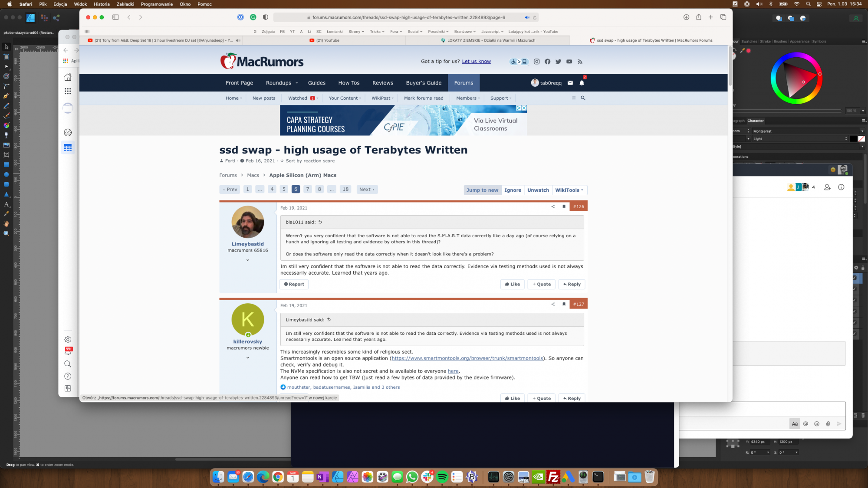Mute audio on the Anjunadeep livestream tab
868x488 pixels.
click(x=238, y=40)
